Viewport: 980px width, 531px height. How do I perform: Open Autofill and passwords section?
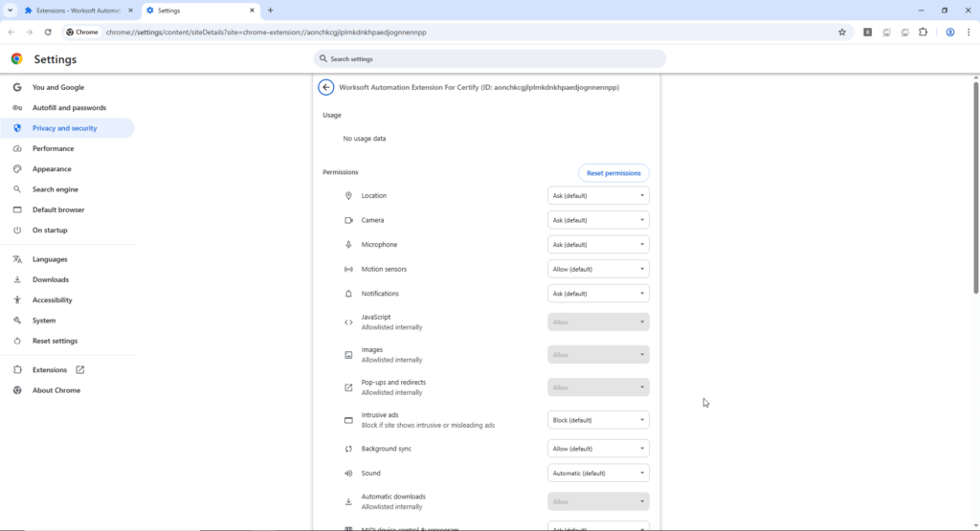pos(68,107)
